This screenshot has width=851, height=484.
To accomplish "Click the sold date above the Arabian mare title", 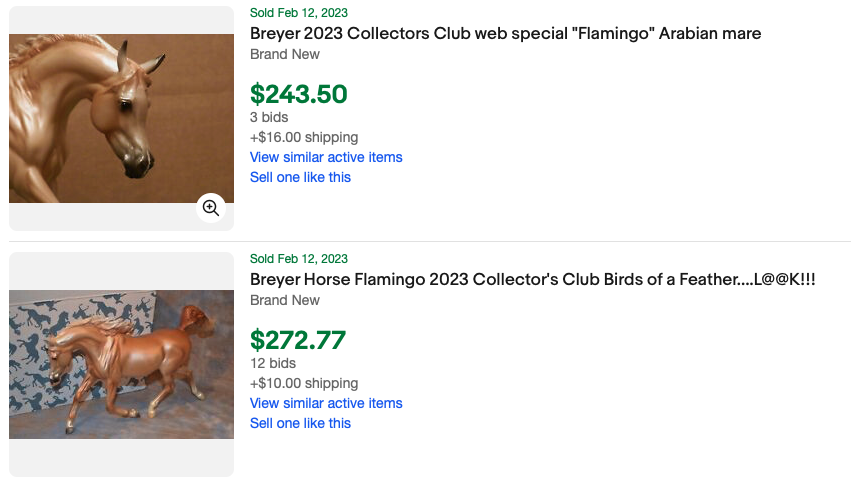I will (x=299, y=13).
